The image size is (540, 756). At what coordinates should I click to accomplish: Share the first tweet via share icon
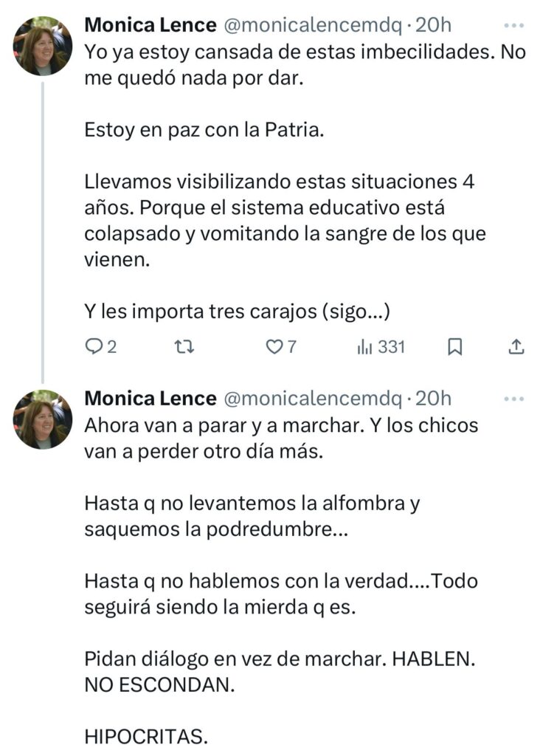[x=516, y=346]
